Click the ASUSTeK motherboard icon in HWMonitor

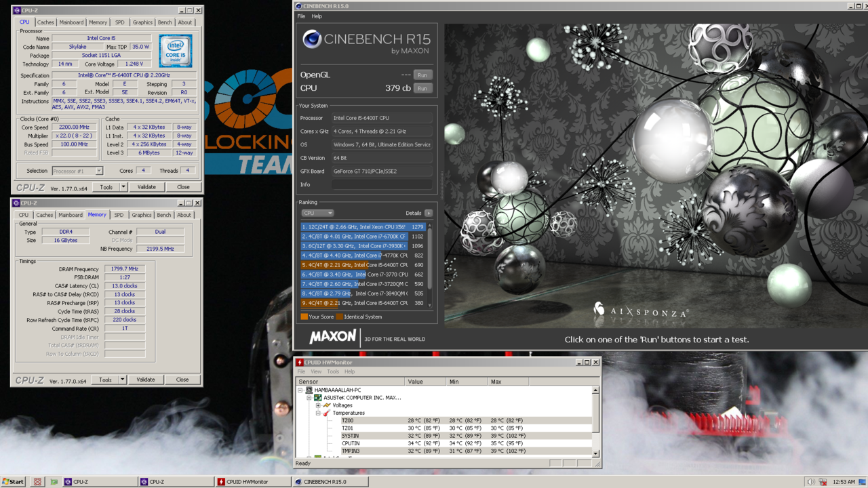tap(317, 398)
